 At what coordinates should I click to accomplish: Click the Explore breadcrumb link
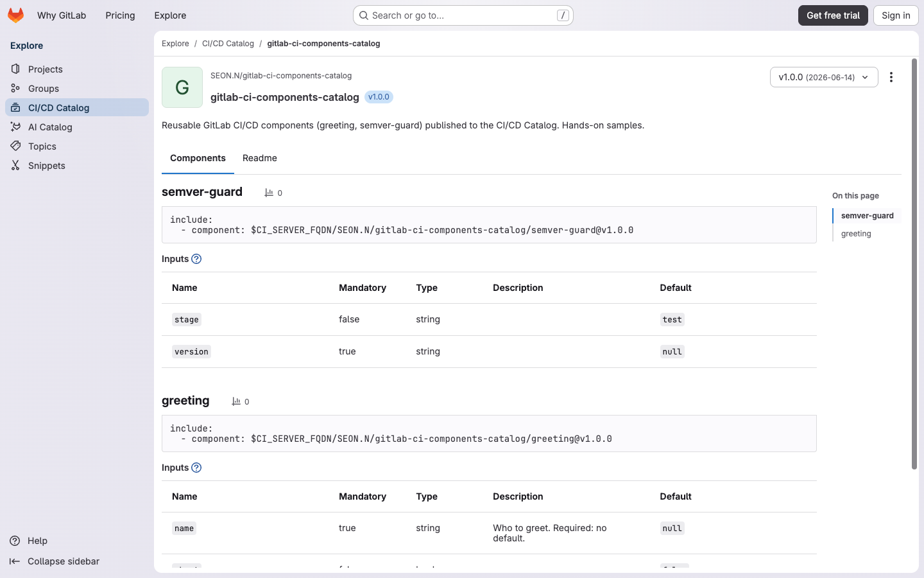(x=175, y=44)
